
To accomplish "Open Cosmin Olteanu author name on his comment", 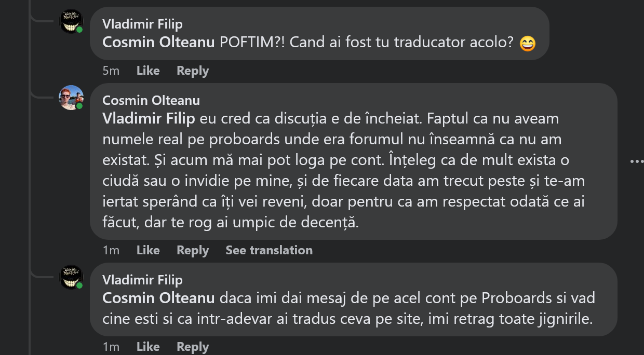I will pyautogui.click(x=151, y=100).
